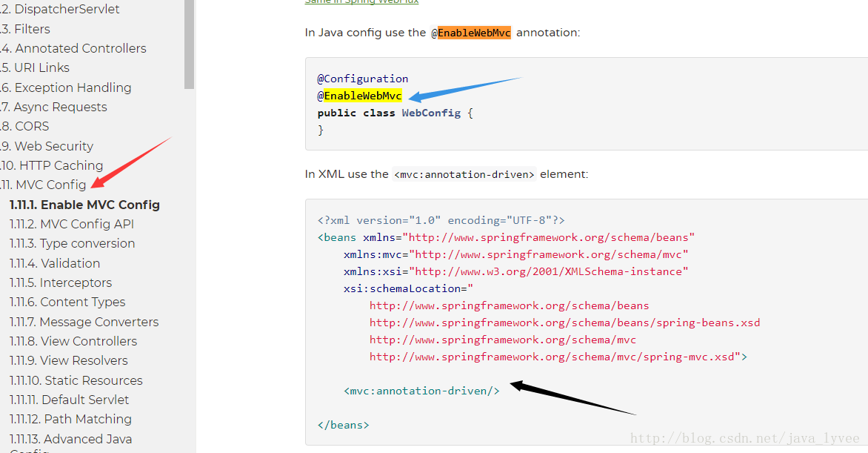868x453 pixels.
Task: Open HTTP Caching section
Action: tap(52, 166)
